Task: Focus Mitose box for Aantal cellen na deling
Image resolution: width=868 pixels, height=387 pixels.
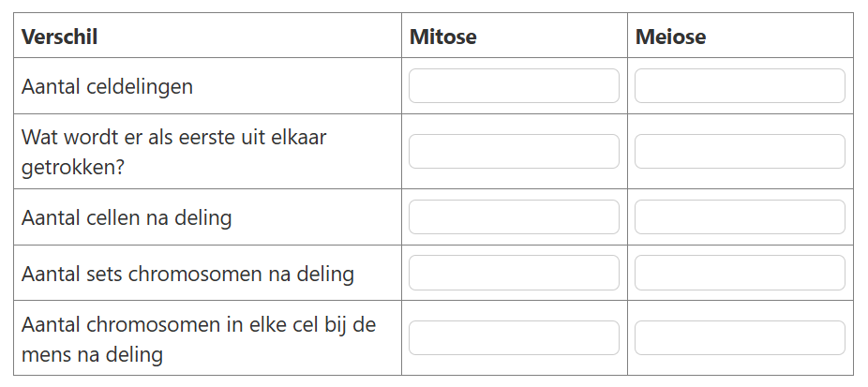Action: [x=514, y=217]
